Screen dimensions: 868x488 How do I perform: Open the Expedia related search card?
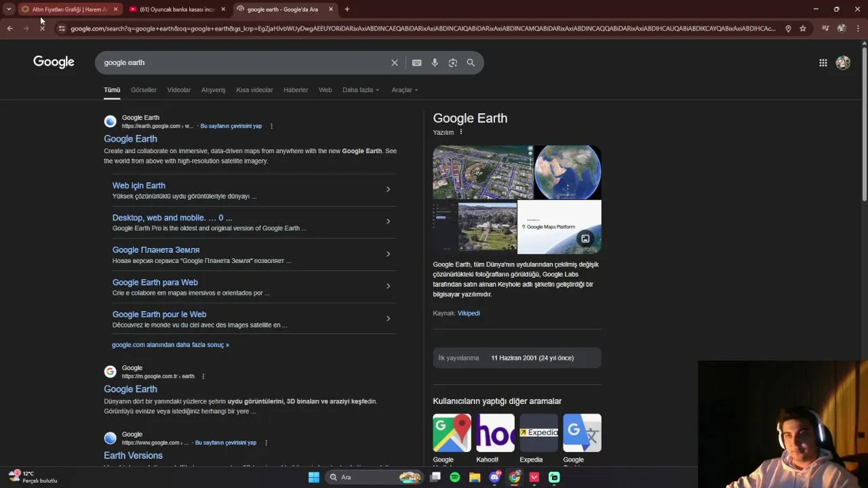point(539,439)
